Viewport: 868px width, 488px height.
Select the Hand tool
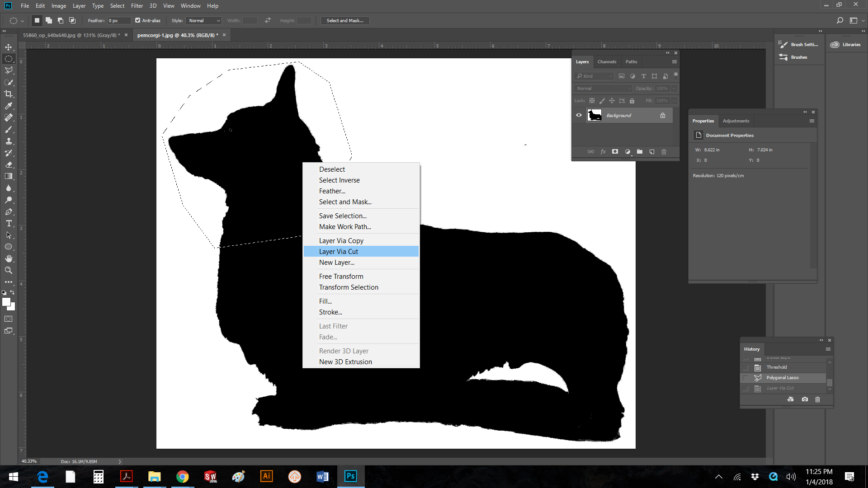point(9,258)
